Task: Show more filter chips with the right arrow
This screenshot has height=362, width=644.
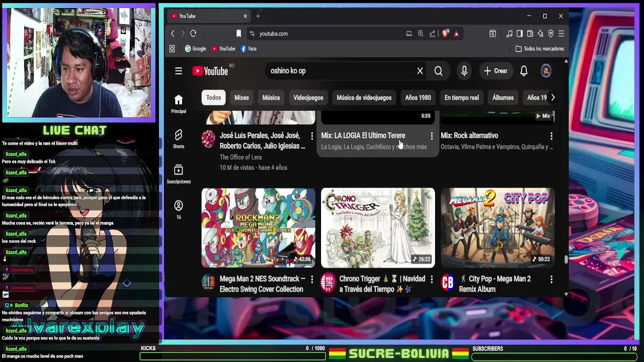Action: click(x=552, y=98)
